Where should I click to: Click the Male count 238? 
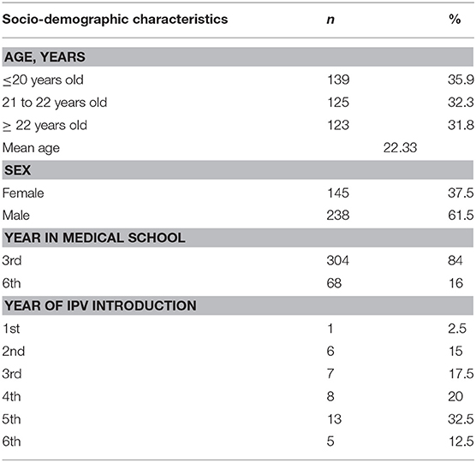(x=338, y=216)
